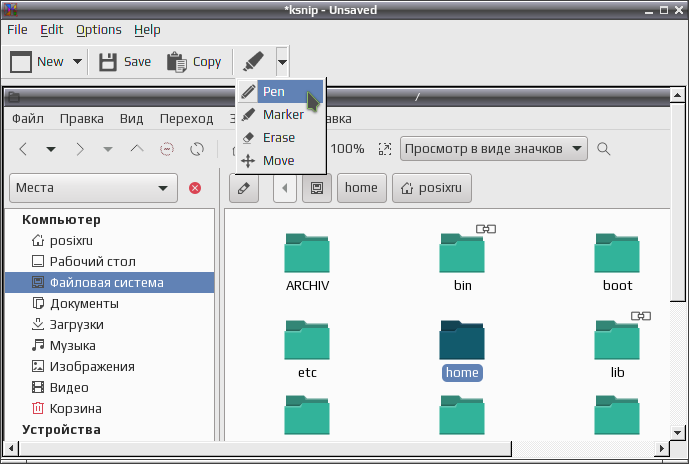Click the vertical scrollbar down arrow

(x=678, y=433)
